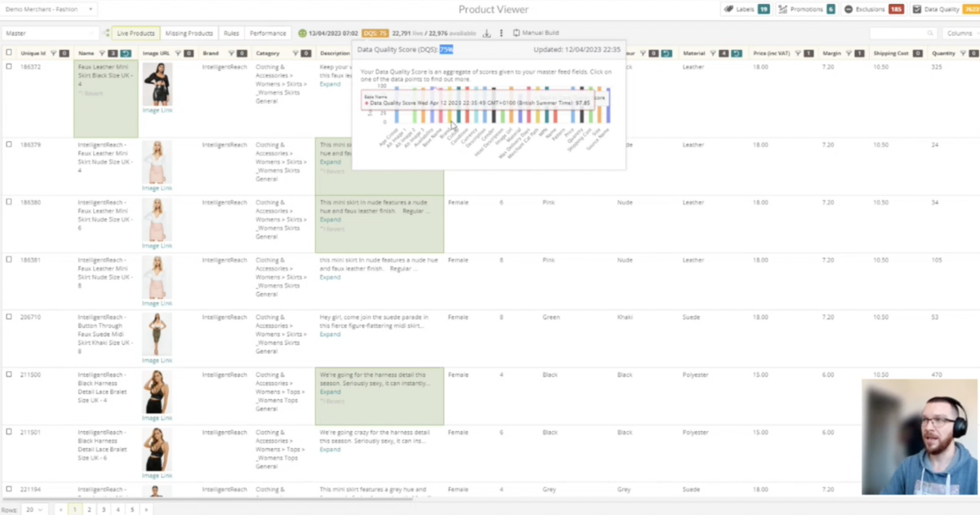Screen dimensions: 980x515
Task: Click the Manual Build copy icon
Action: click(x=516, y=33)
